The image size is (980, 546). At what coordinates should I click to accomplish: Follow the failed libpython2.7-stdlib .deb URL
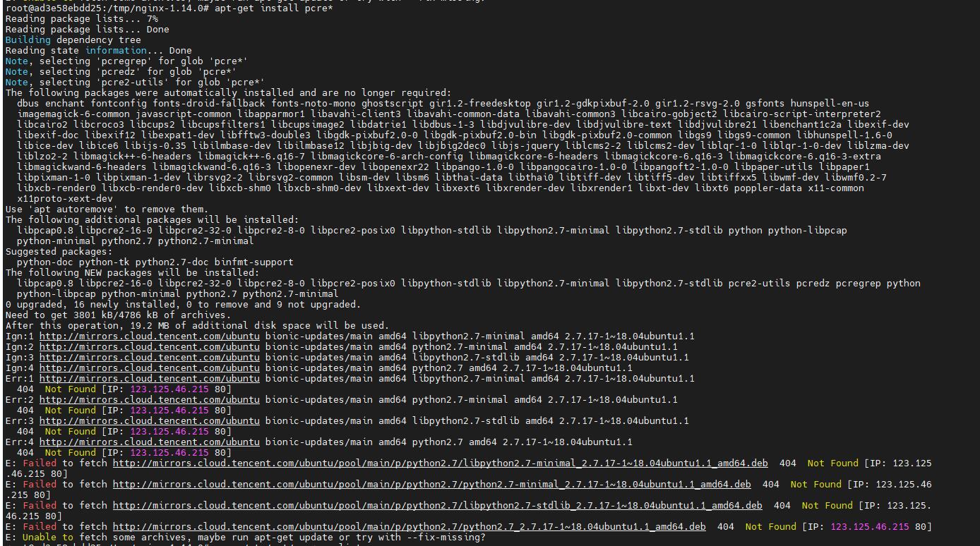coord(437,506)
